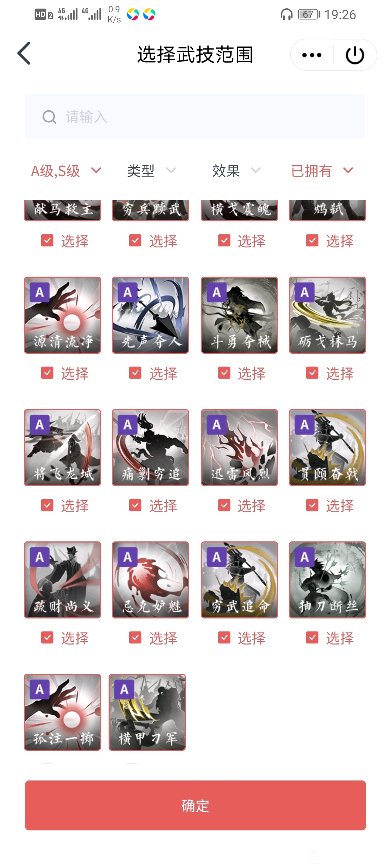The width and height of the screenshot is (391, 868).
Task: Toggle the checkbox under 将飞龙城
Action: 47,505
